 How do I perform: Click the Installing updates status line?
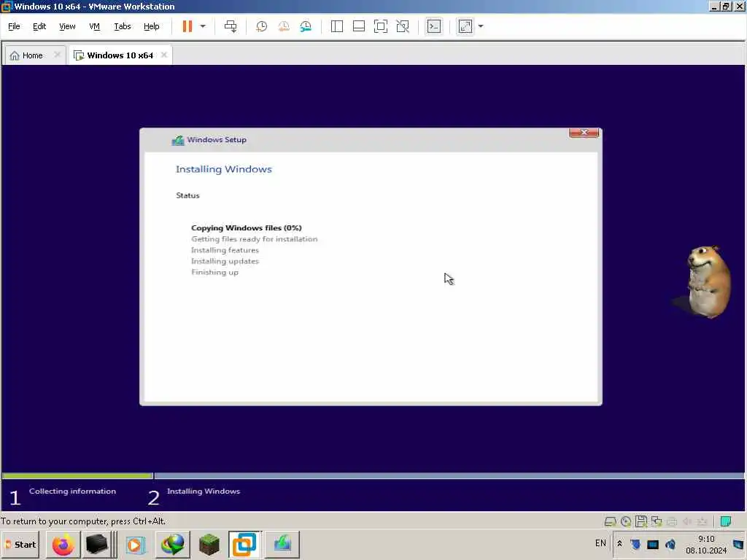click(225, 261)
